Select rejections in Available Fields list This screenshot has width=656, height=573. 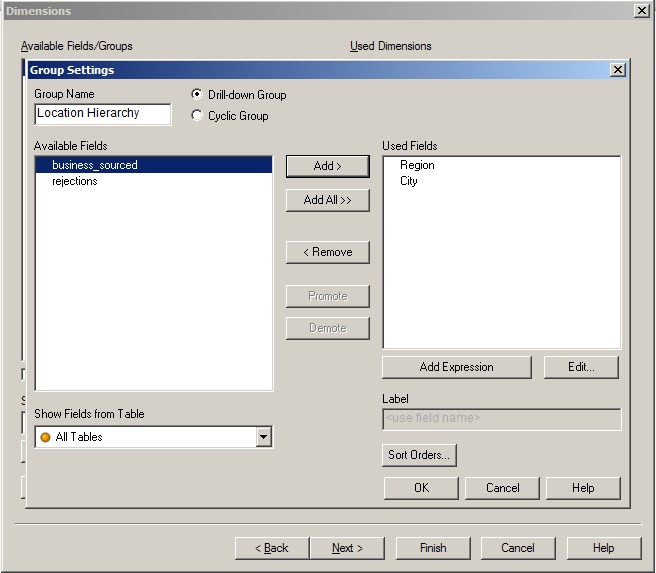(x=75, y=181)
